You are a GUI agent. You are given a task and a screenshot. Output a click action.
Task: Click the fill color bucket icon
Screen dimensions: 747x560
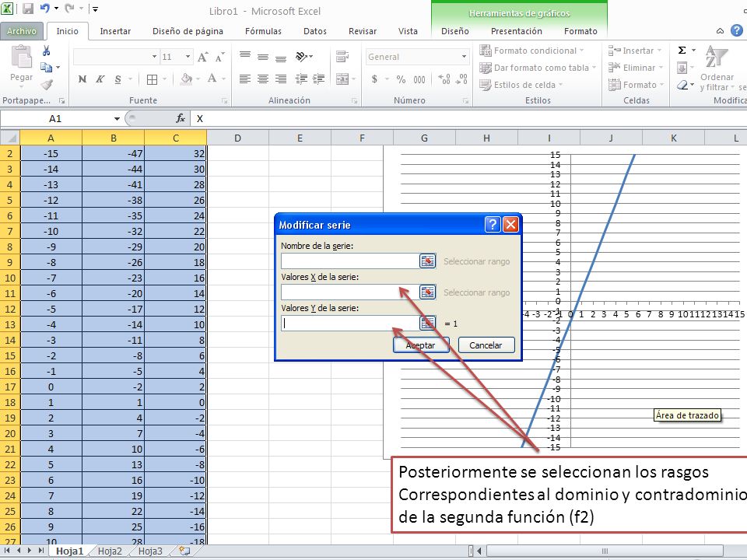pyautogui.click(x=186, y=79)
